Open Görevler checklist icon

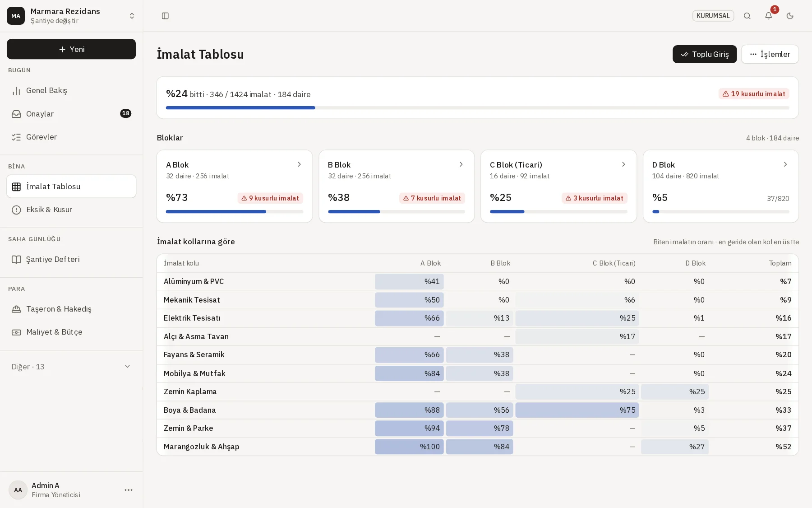click(16, 137)
